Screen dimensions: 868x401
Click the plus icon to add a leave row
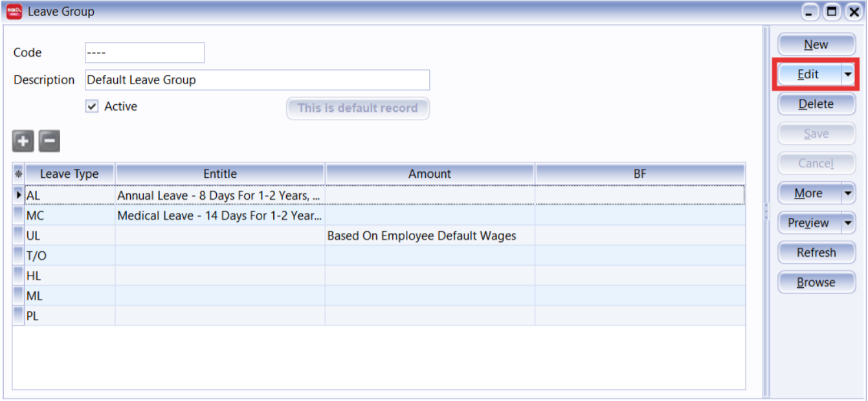[x=23, y=140]
